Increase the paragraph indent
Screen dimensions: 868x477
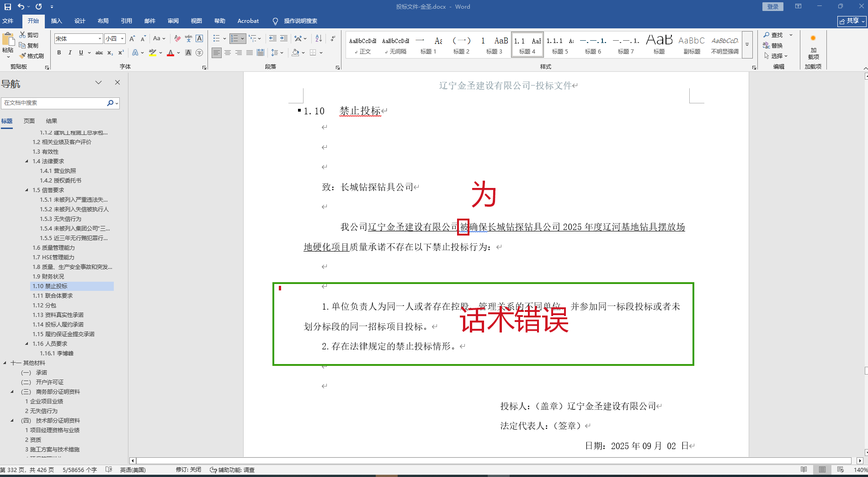point(284,39)
